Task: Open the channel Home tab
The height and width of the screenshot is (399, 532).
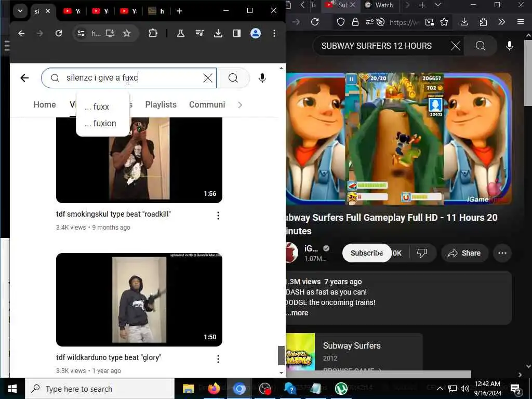Action: [45, 104]
